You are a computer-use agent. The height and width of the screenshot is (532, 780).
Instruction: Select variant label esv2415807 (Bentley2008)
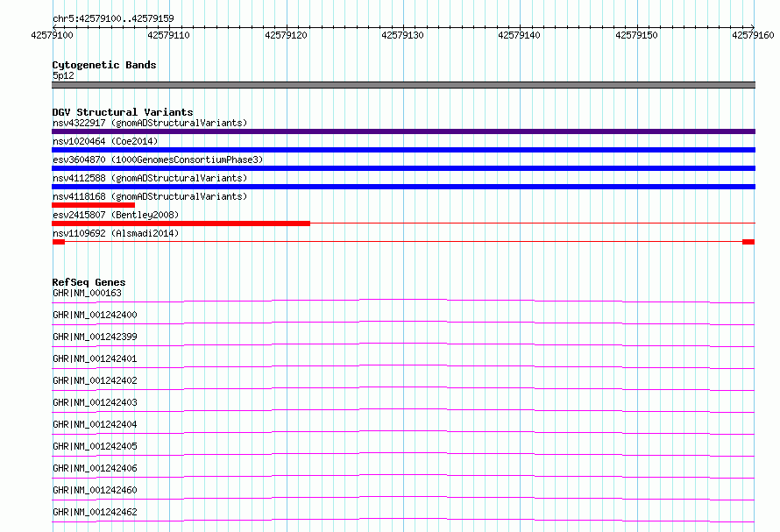116,215
